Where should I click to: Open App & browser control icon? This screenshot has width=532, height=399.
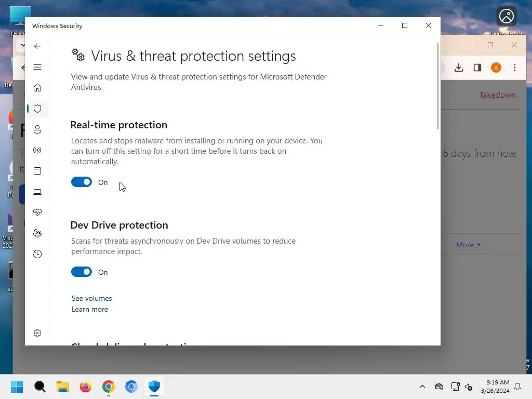pos(37,170)
